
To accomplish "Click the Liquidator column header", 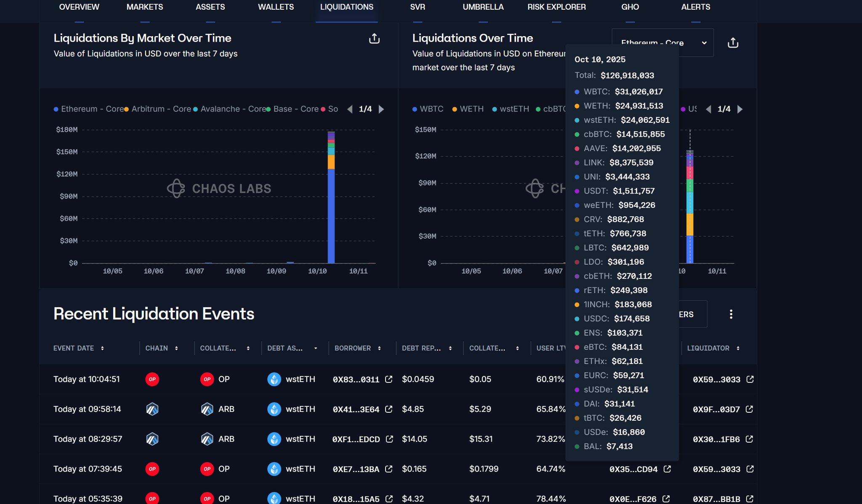I will click(x=708, y=348).
